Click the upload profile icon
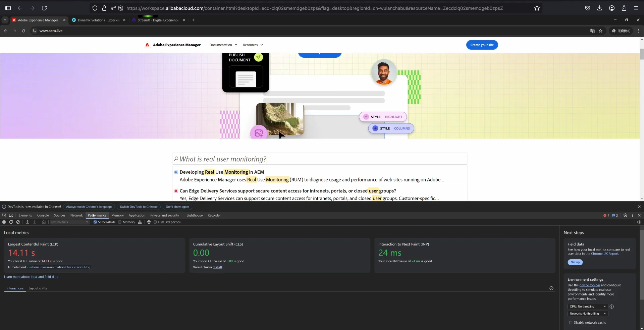The image size is (644, 330). (28, 222)
